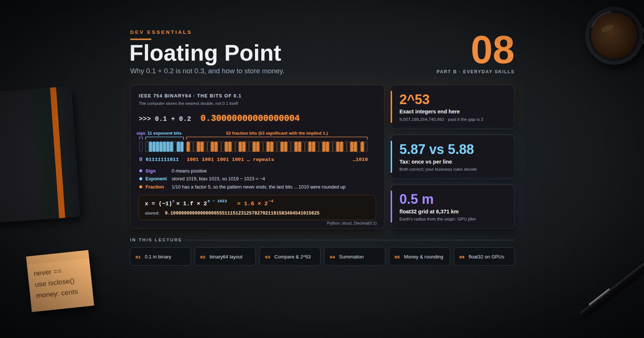Image resolution: width=644 pixels, height=338 pixels.
Task: Click 'Tax: once vs per line' text
Action: click(425, 162)
